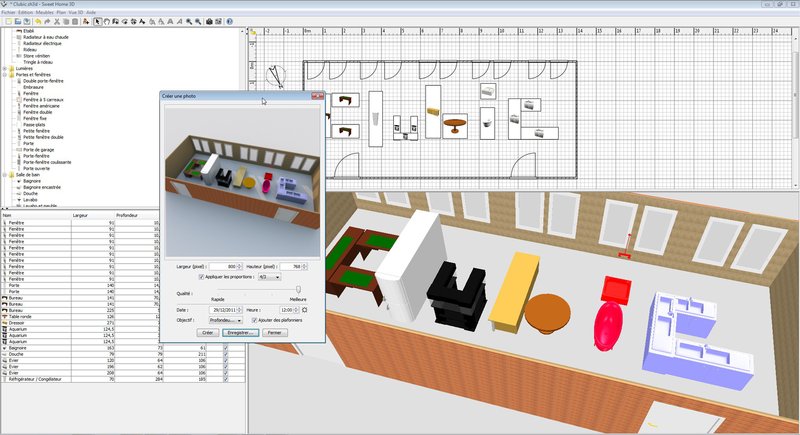The height and width of the screenshot is (435, 800).
Task: Select the arrow selection mode tool
Action: coord(98,21)
